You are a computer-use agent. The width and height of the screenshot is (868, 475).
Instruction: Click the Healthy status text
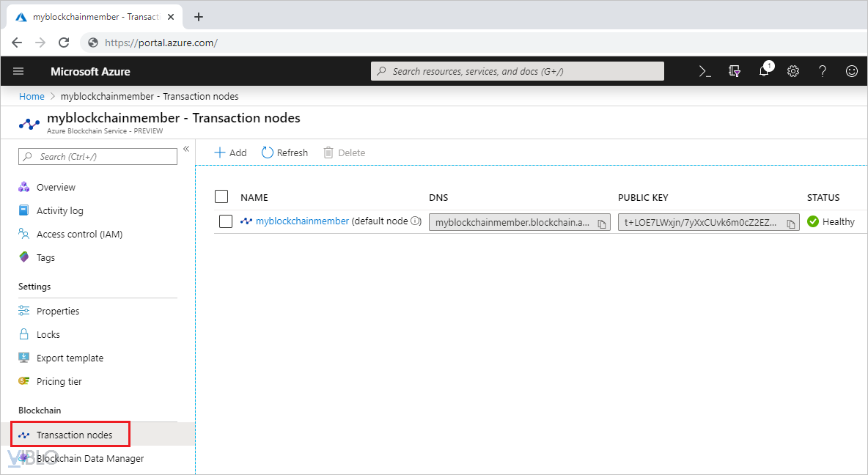pyautogui.click(x=839, y=221)
